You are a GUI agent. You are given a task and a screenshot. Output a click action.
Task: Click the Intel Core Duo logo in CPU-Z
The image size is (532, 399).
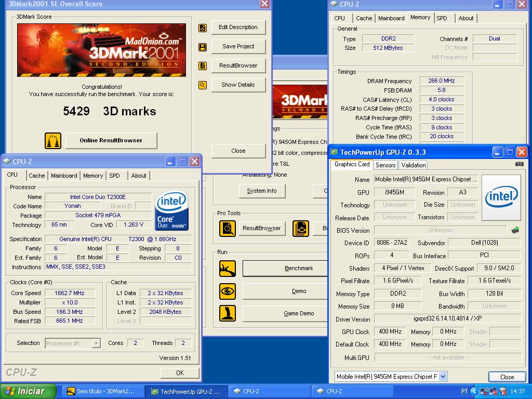coord(171,210)
